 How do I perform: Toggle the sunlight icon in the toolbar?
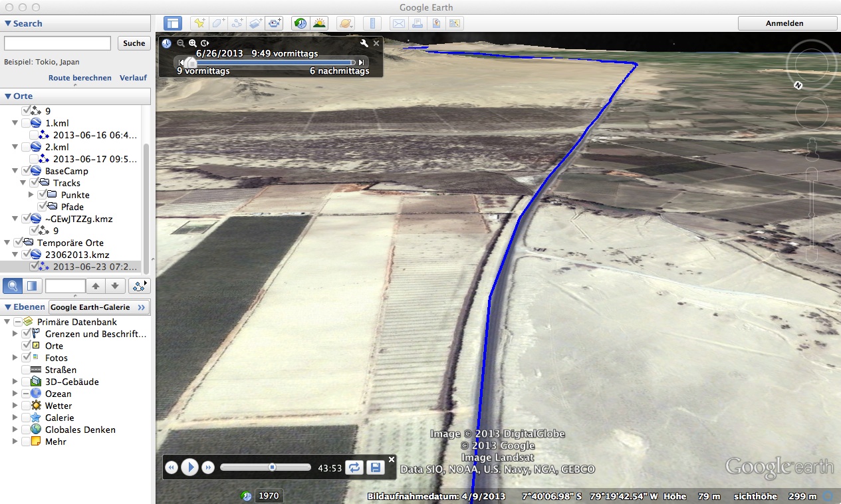point(320,23)
